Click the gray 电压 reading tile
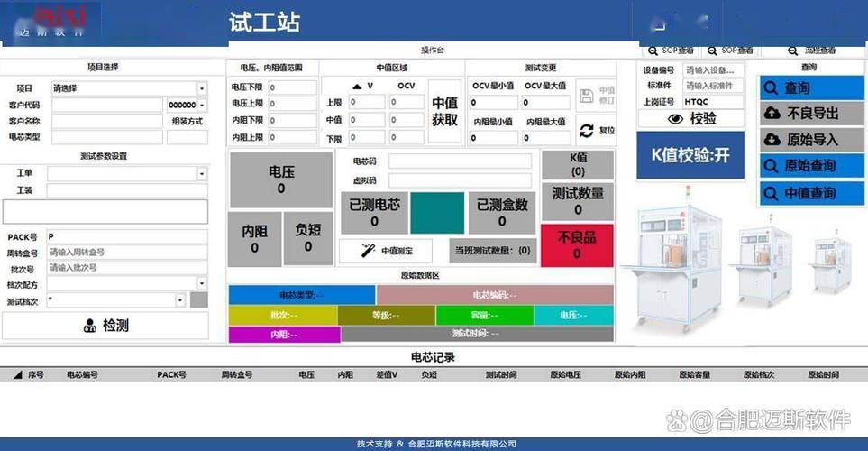Viewport: 868px width, 451px height. point(280,180)
